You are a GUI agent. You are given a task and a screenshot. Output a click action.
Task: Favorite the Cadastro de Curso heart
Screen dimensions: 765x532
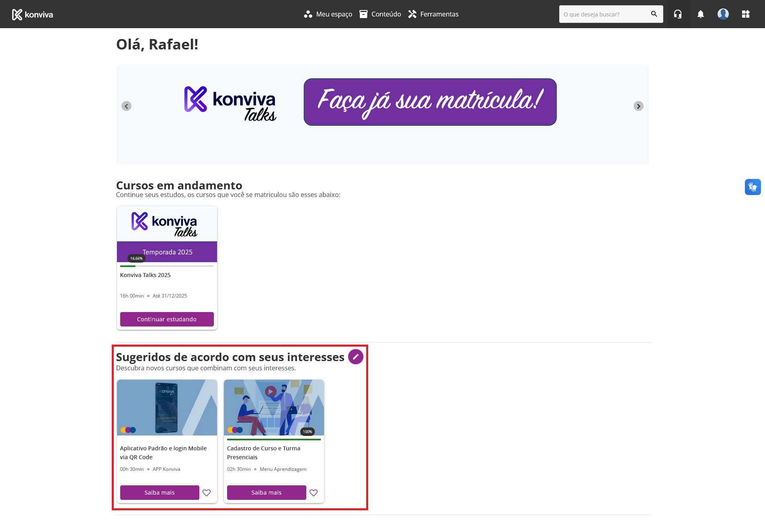[314, 493]
